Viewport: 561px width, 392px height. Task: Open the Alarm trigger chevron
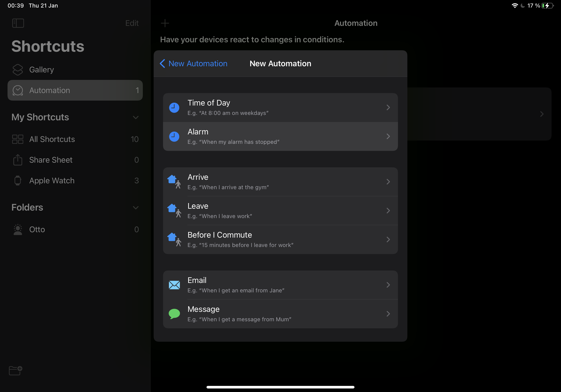[388, 136]
